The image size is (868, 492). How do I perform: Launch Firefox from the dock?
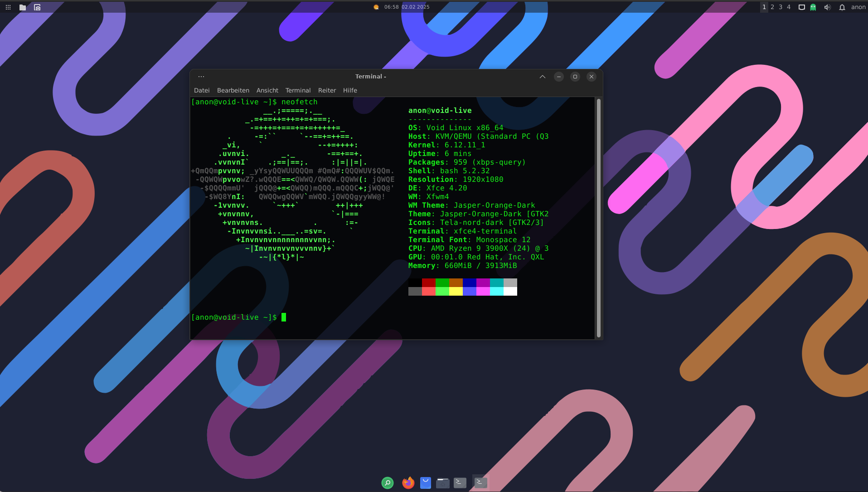(408, 483)
